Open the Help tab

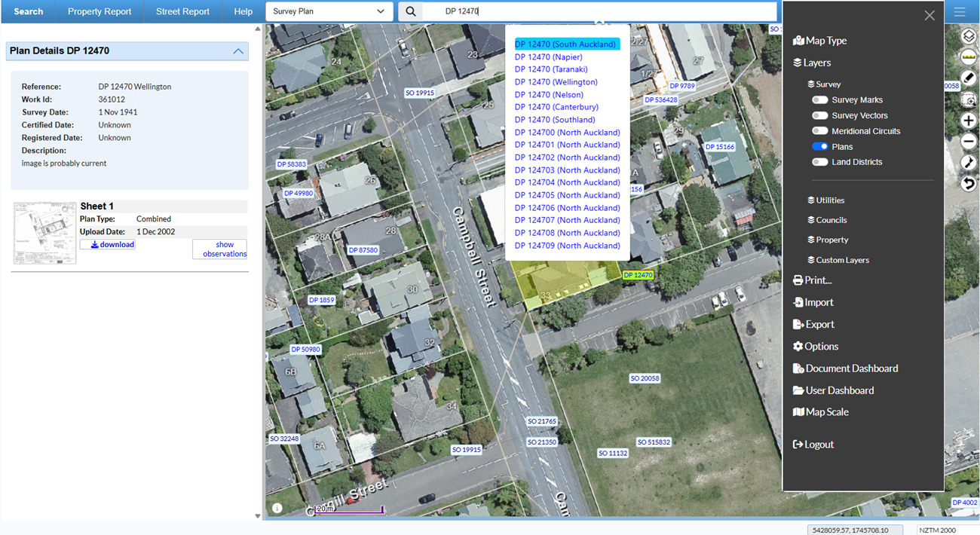click(243, 11)
